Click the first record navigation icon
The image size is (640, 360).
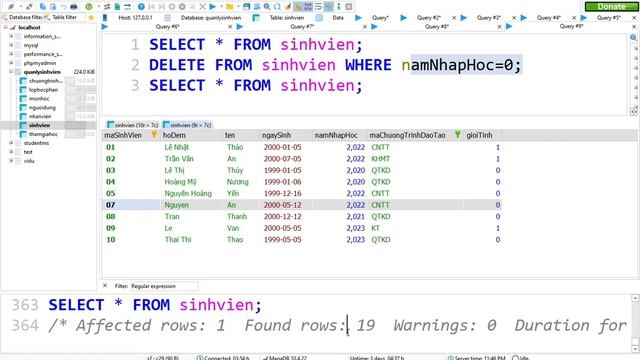[152, 7]
